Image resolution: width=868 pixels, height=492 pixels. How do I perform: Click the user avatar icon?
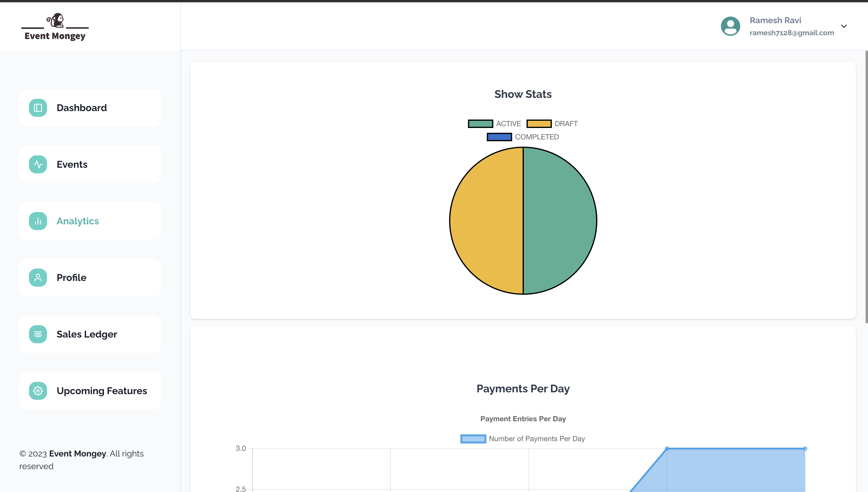730,26
